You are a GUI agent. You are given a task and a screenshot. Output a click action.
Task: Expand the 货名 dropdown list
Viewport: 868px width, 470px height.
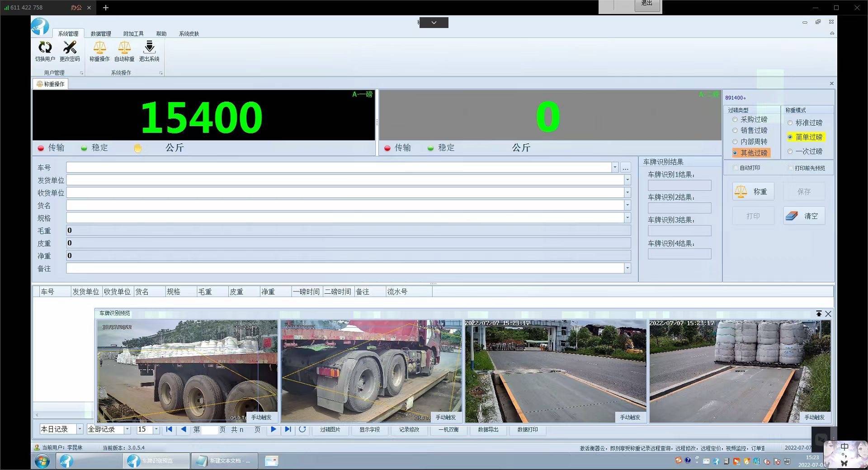point(627,205)
